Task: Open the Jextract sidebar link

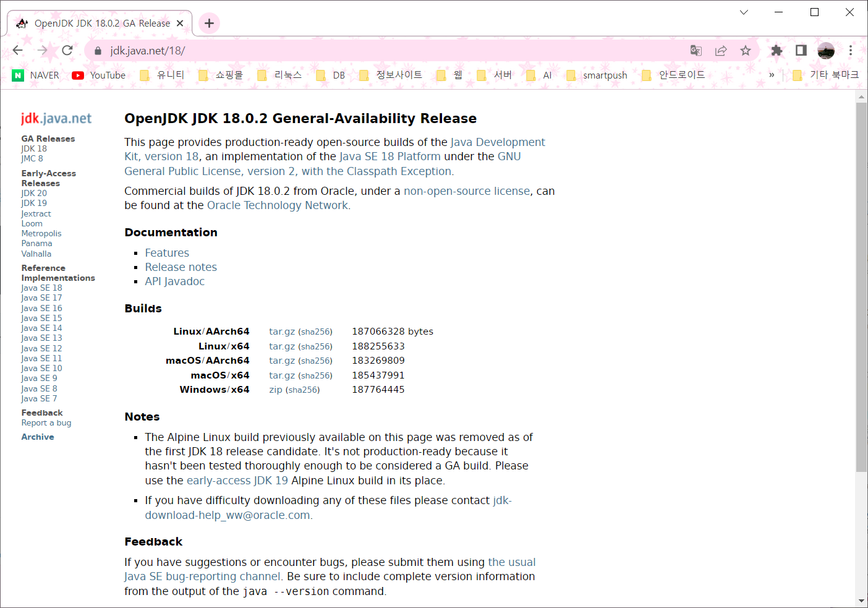Action: tap(36, 213)
